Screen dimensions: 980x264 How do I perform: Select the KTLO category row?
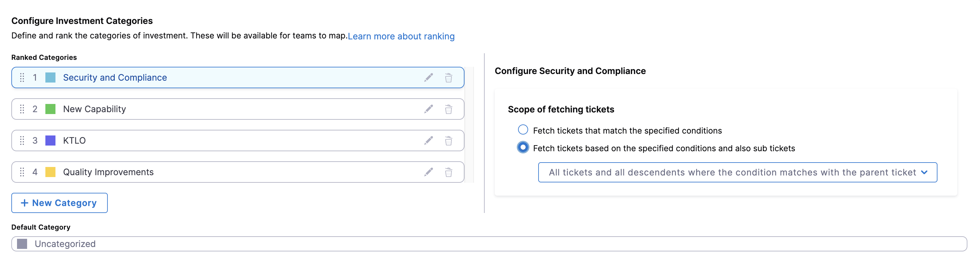[x=228, y=141]
